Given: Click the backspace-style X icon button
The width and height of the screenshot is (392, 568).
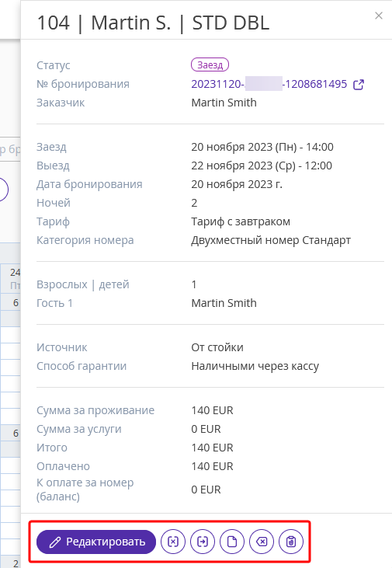Looking at the screenshot, I should click(262, 542).
